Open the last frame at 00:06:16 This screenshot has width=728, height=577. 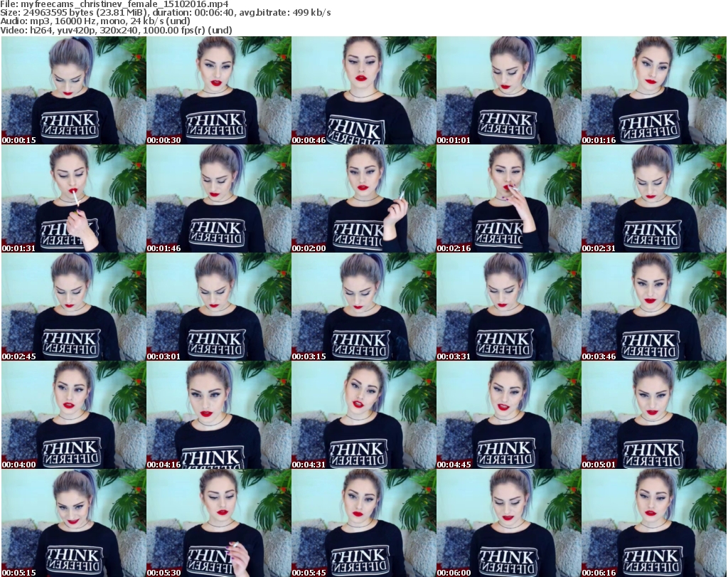[x=653, y=523]
